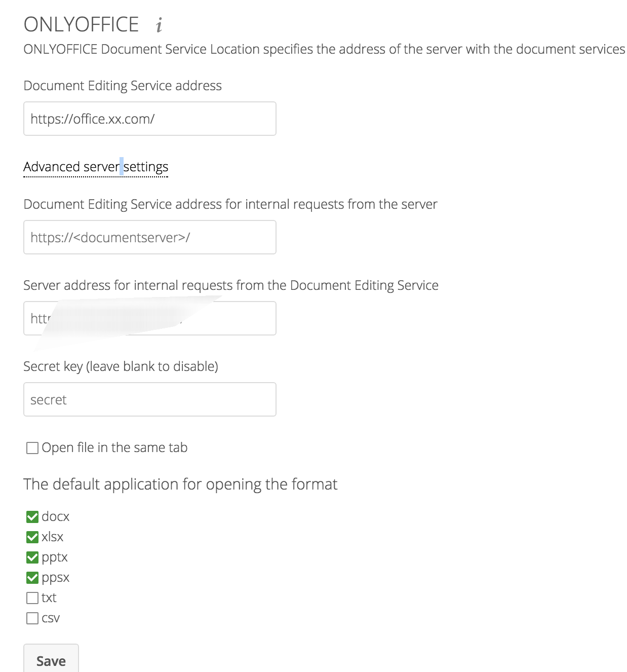Enable the csv default application checkbox
Viewport: 627px width, 672px height.
[32, 618]
